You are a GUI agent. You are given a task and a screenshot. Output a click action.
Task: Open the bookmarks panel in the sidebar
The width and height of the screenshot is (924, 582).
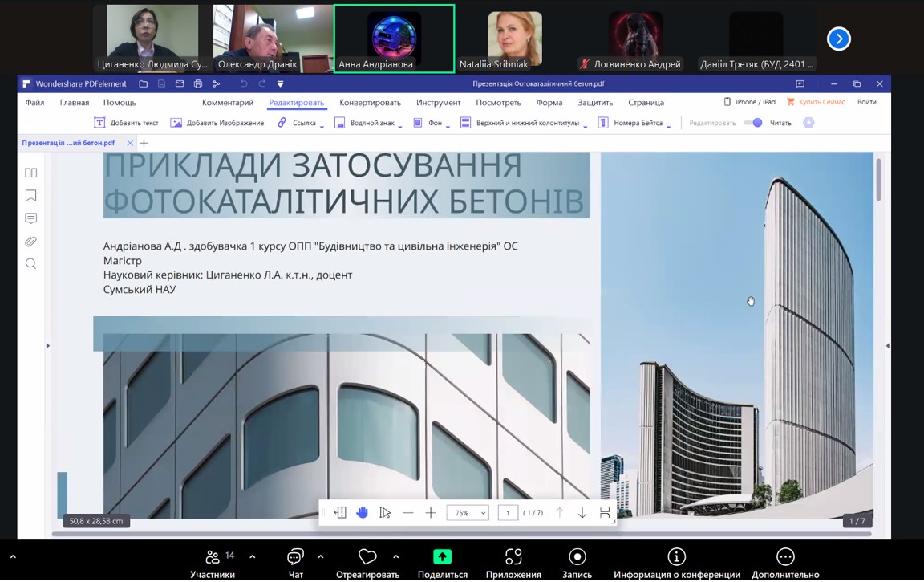[31, 196]
